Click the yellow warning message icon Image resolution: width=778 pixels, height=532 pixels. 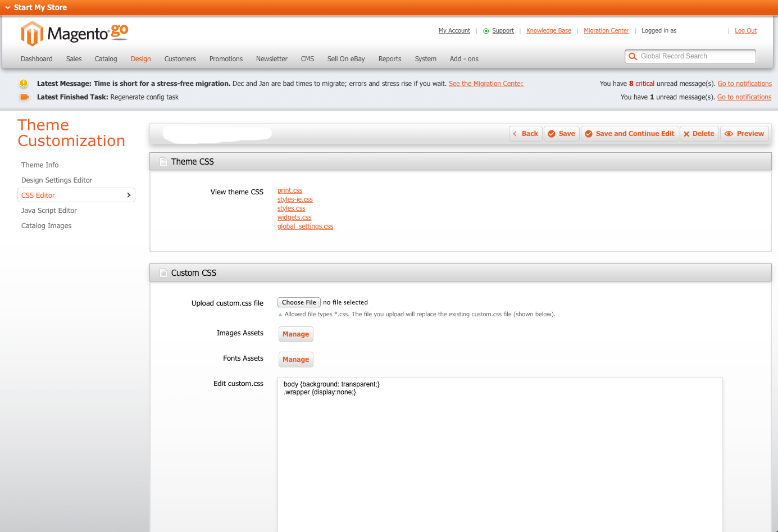[24, 83]
